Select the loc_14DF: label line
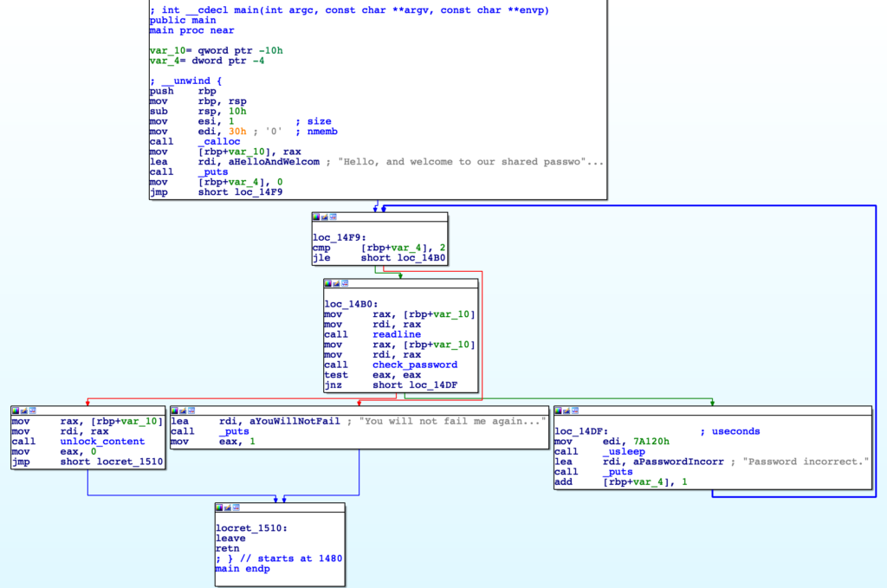Screen dimensions: 887x588 (581, 431)
